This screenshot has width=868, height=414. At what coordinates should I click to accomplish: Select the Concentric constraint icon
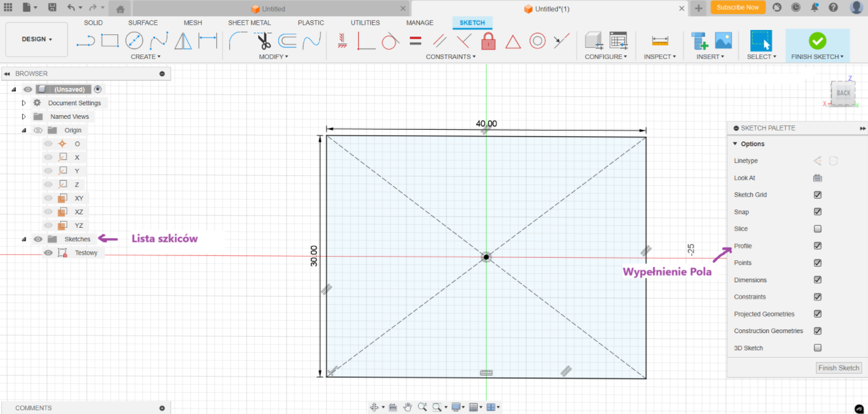coord(537,41)
